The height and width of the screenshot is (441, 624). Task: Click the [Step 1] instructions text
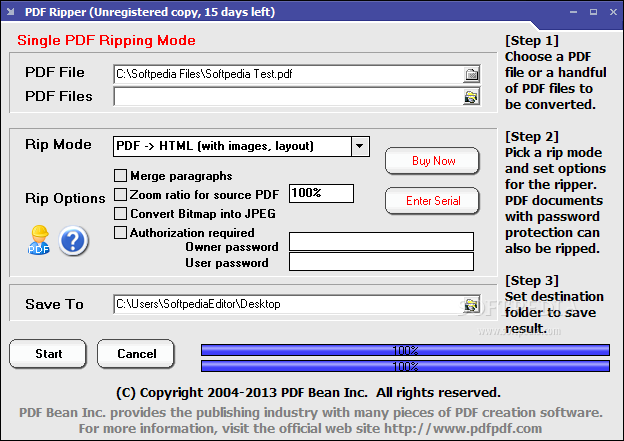(x=556, y=72)
